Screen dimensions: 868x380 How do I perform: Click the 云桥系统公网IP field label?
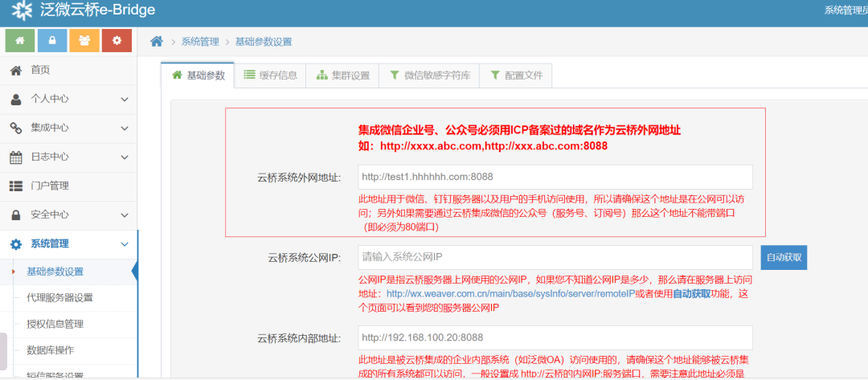click(305, 258)
